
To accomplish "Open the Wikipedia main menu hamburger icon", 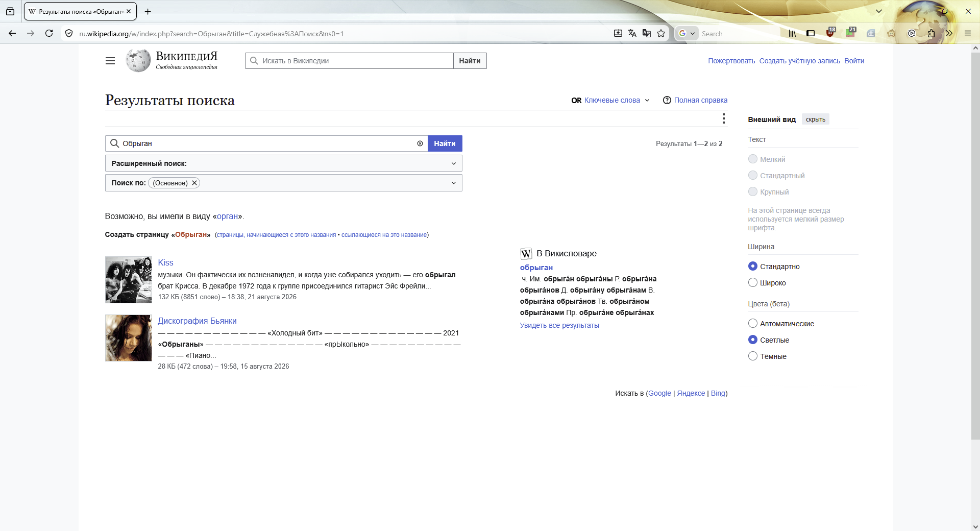I will point(110,61).
